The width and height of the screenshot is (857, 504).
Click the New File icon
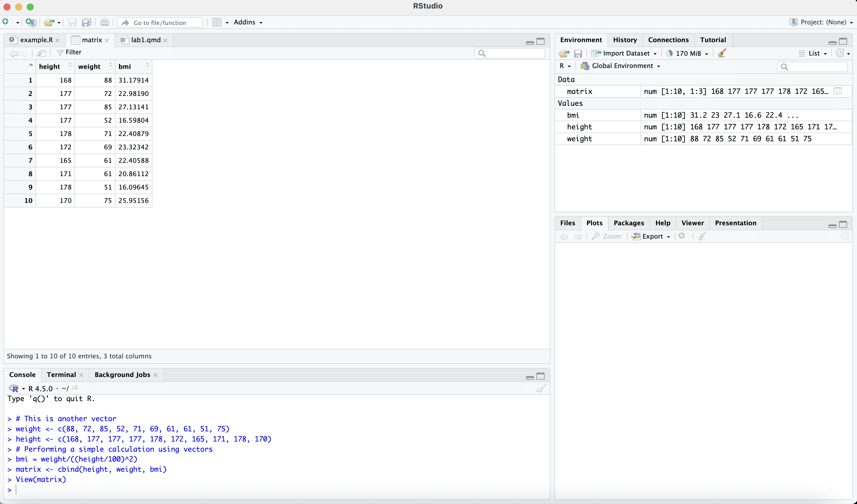pos(6,22)
